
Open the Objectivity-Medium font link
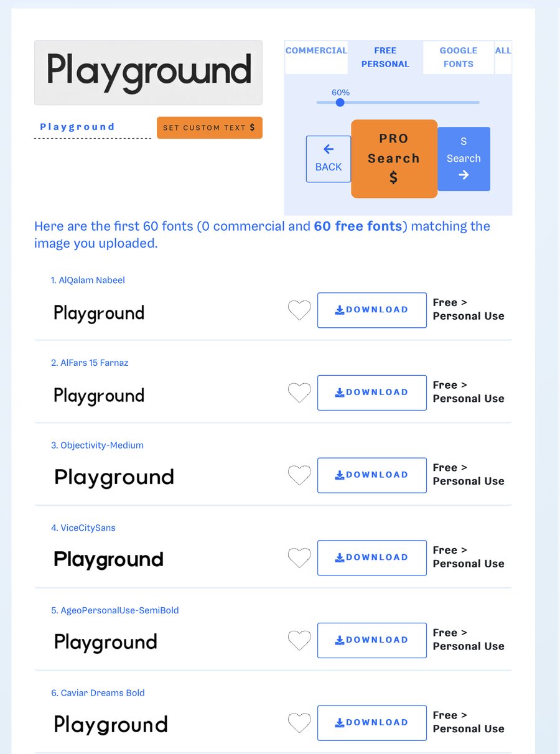click(x=102, y=445)
